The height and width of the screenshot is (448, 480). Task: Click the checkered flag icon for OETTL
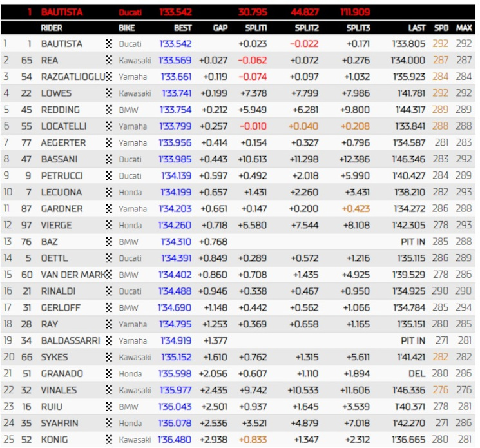pos(109,258)
